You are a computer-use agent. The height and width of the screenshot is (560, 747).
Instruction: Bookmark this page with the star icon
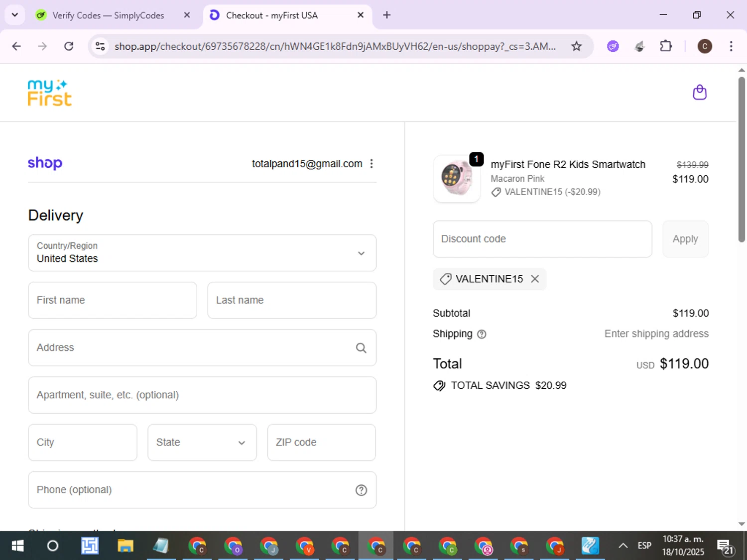(576, 46)
